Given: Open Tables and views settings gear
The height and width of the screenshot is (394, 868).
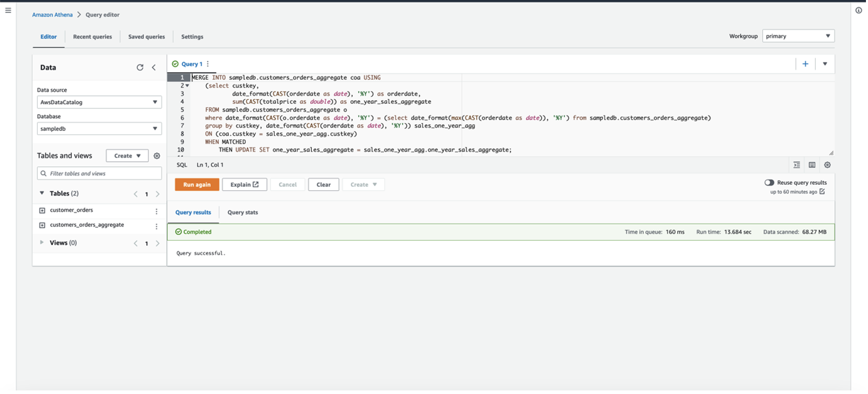Looking at the screenshot, I should tap(157, 156).
